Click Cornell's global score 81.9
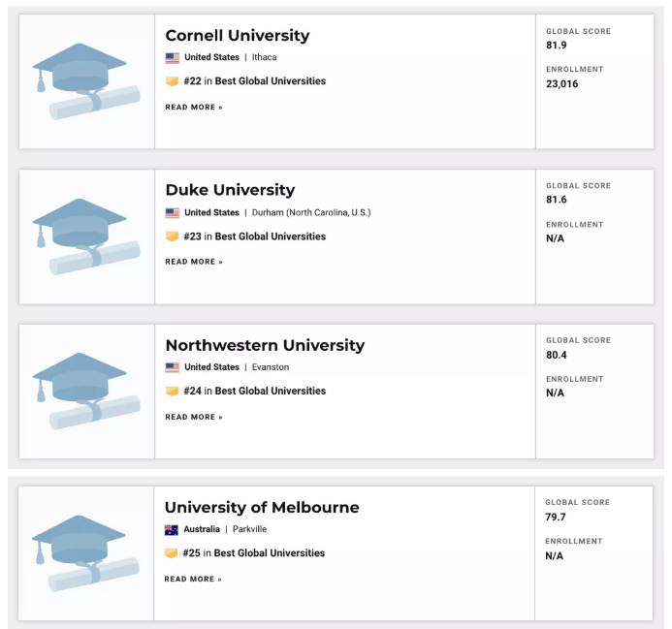 pyautogui.click(x=557, y=46)
